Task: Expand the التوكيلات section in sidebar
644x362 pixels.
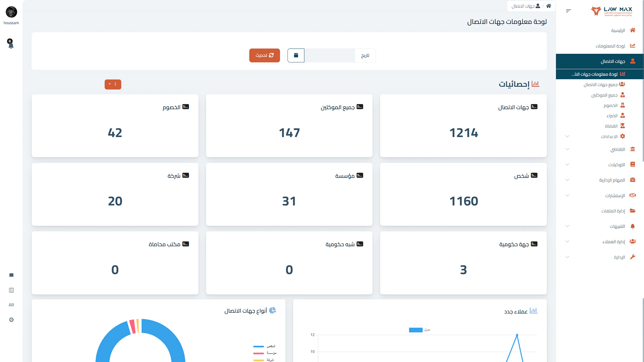Action: click(x=567, y=164)
